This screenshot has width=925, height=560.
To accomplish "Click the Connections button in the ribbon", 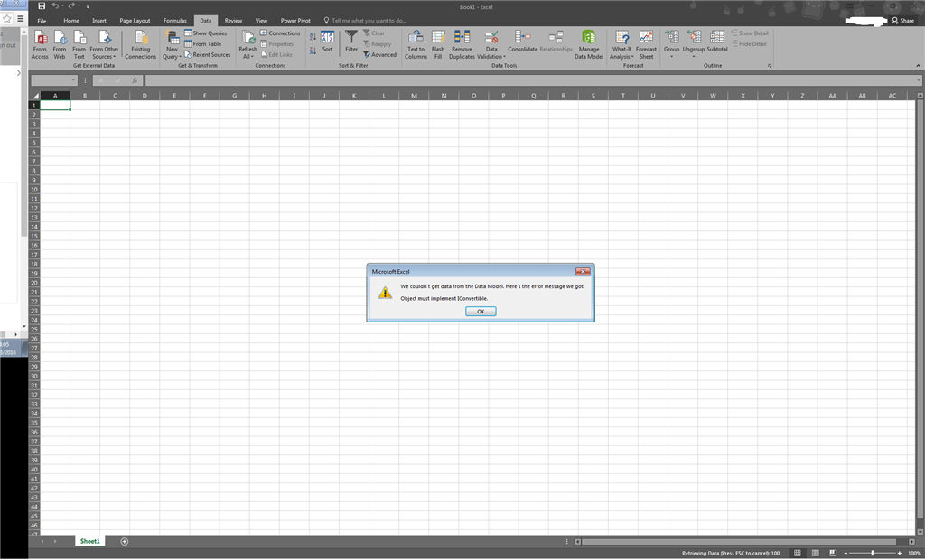I will pos(280,33).
